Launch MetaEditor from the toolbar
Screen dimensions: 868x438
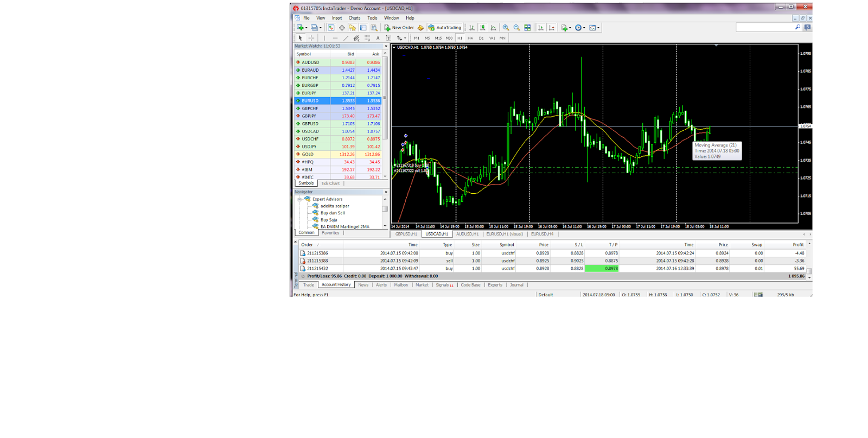(x=420, y=28)
